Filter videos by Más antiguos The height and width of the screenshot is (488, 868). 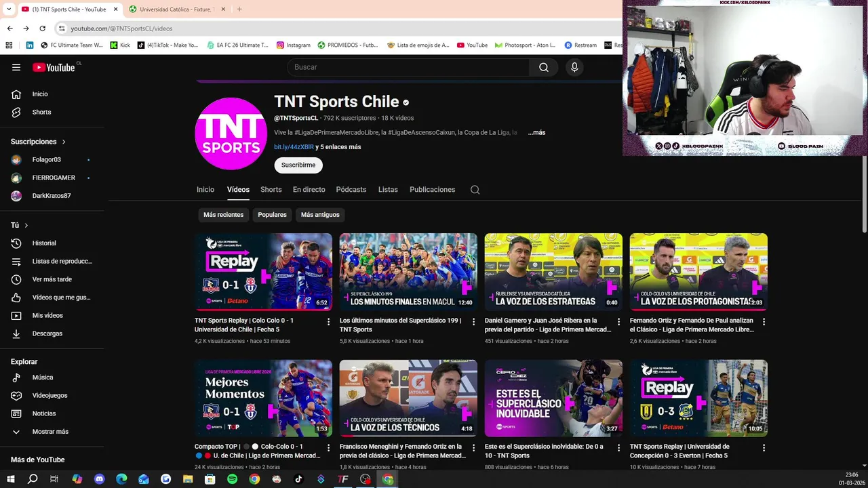pos(320,215)
